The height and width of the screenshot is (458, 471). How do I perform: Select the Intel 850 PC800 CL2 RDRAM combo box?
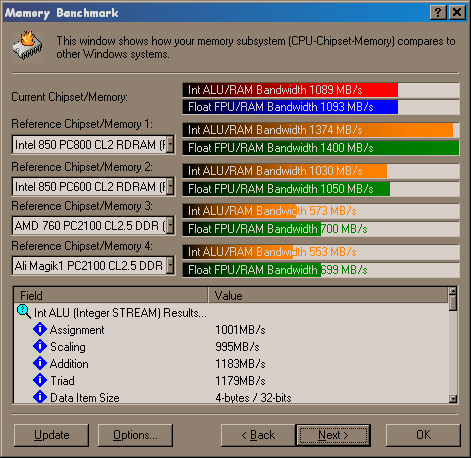(x=93, y=144)
